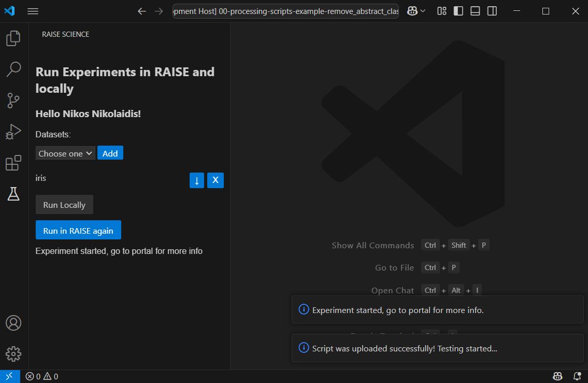
Task: Toggle the bottom panel
Action: pyautogui.click(x=475, y=11)
